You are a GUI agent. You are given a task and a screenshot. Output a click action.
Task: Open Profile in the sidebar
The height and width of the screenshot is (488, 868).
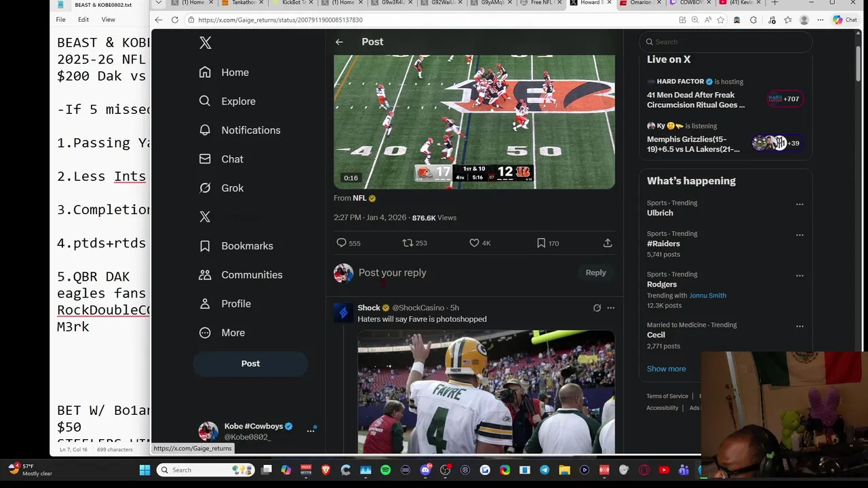[224, 304]
